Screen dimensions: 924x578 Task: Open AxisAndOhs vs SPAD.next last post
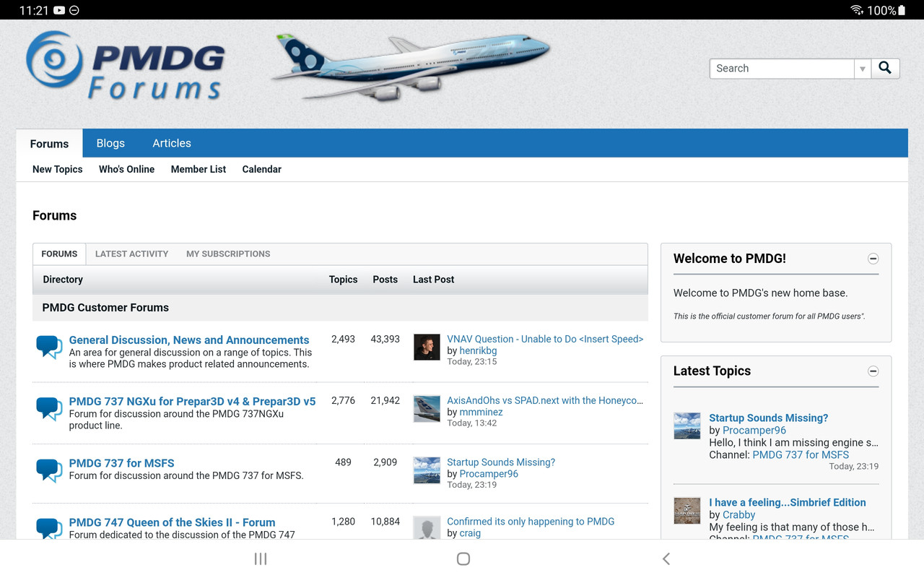point(545,400)
